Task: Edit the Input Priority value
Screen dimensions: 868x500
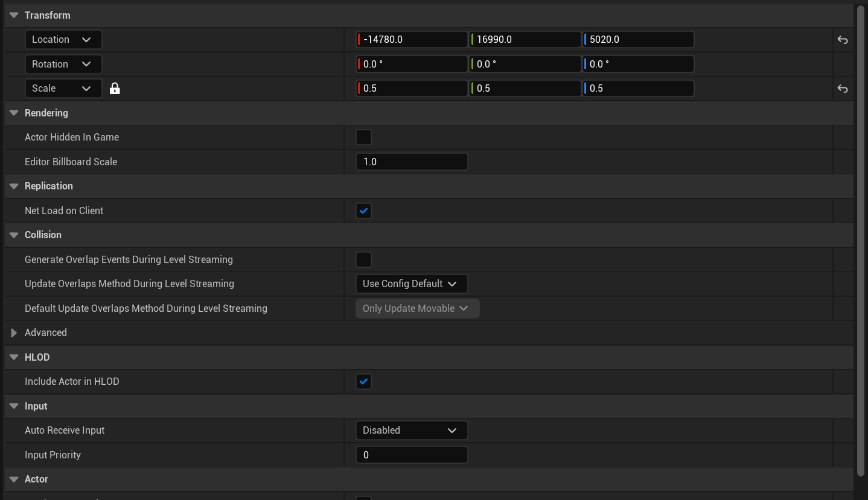Action: pyautogui.click(x=412, y=455)
